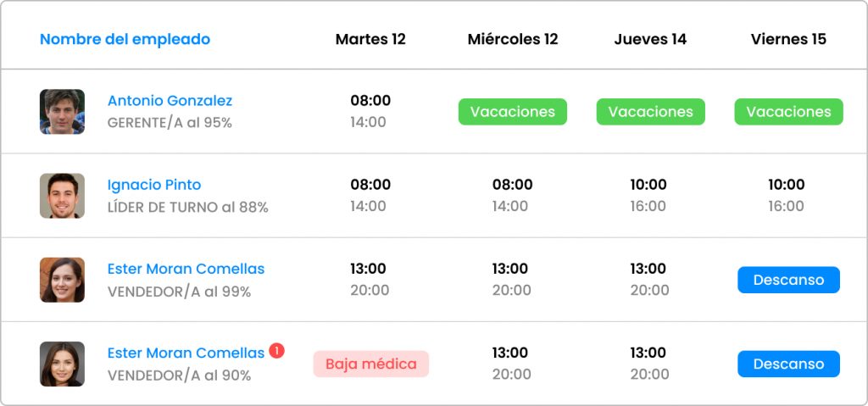868x406 pixels.
Task: Open Ignacio Pinto employee link
Action: [x=154, y=185]
